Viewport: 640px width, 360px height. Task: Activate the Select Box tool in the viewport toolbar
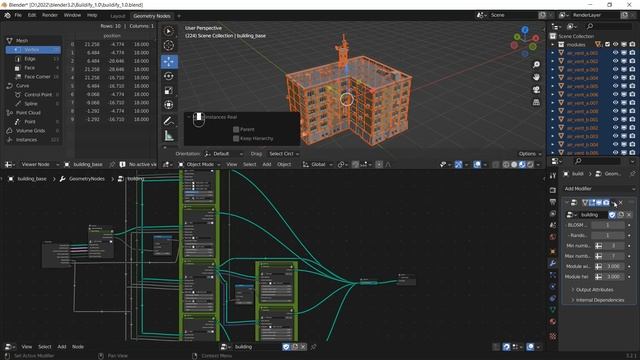tap(169, 31)
